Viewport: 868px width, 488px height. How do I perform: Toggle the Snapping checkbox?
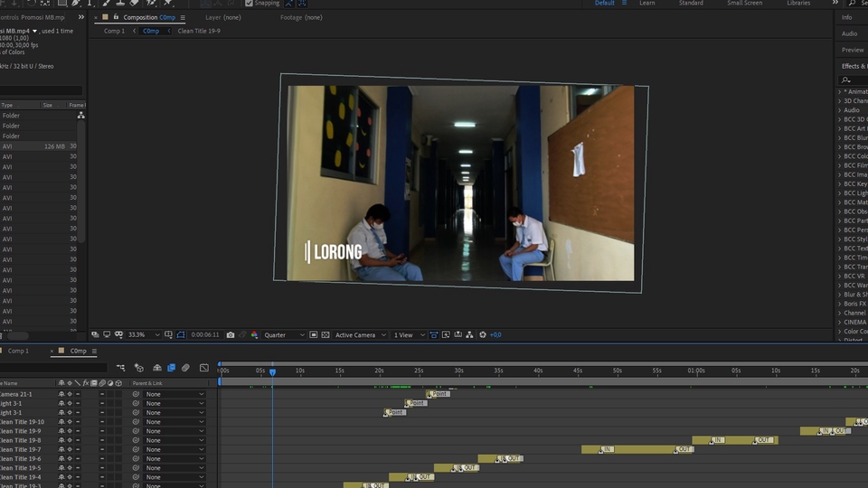coord(250,3)
